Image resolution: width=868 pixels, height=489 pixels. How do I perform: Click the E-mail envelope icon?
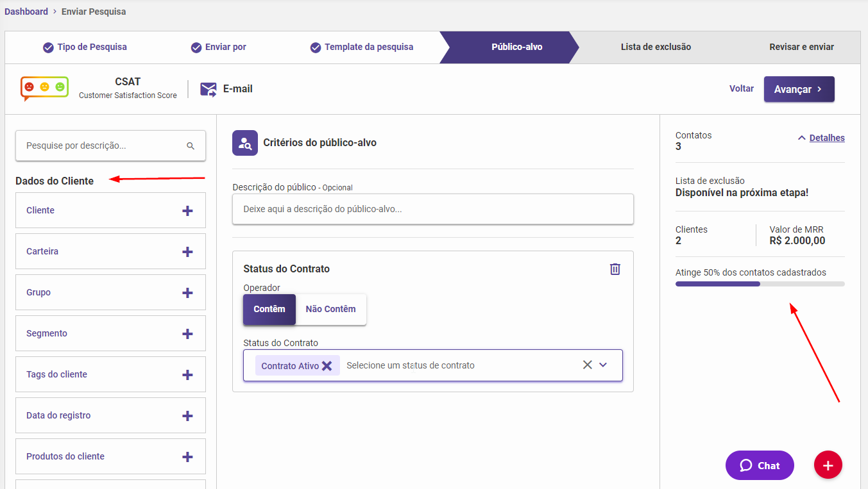pos(208,89)
